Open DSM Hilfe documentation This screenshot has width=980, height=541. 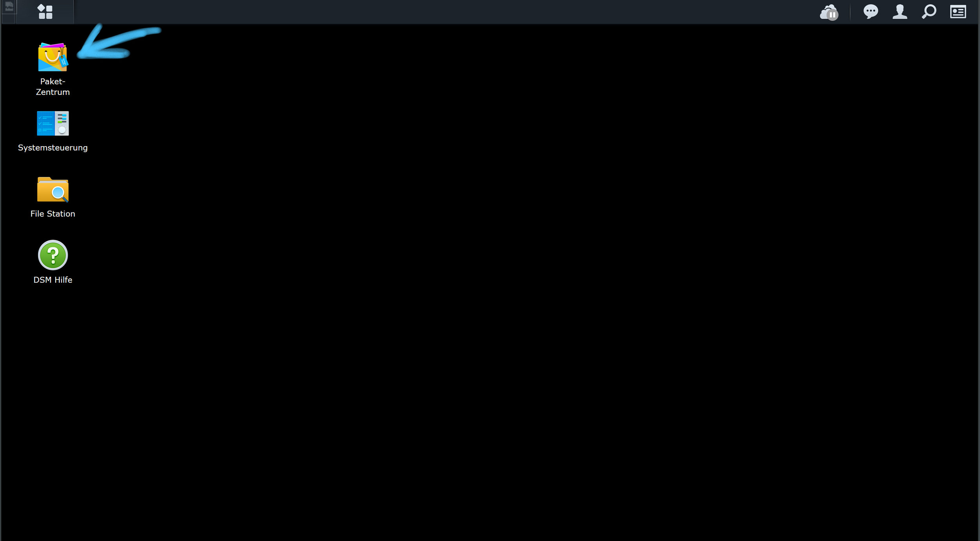53,254
